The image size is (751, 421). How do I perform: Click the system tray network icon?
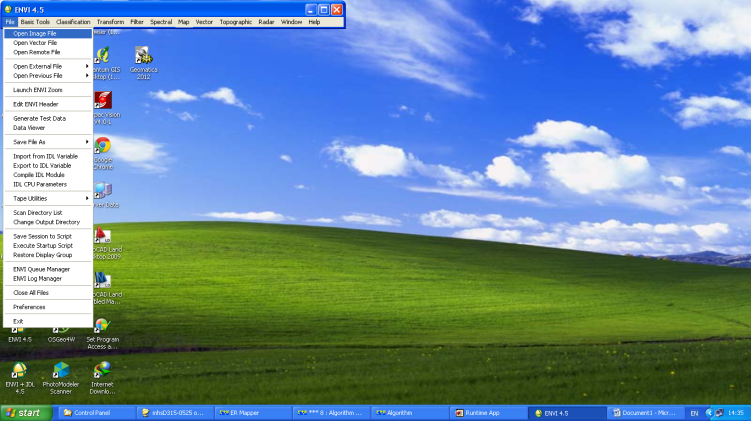719,413
